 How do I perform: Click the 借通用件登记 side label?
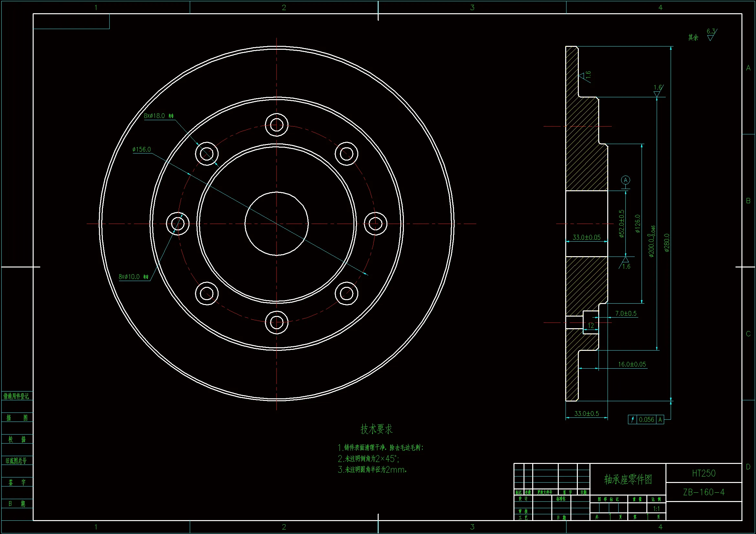point(16,396)
